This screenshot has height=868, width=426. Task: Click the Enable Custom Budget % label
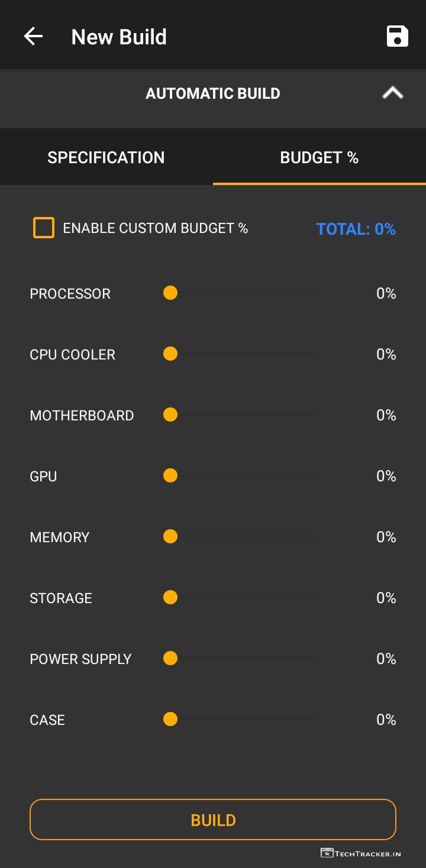pyautogui.click(x=155, y=228)
